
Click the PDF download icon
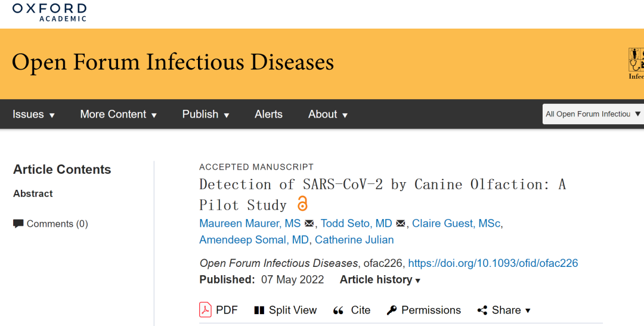(x=205, y=310)
